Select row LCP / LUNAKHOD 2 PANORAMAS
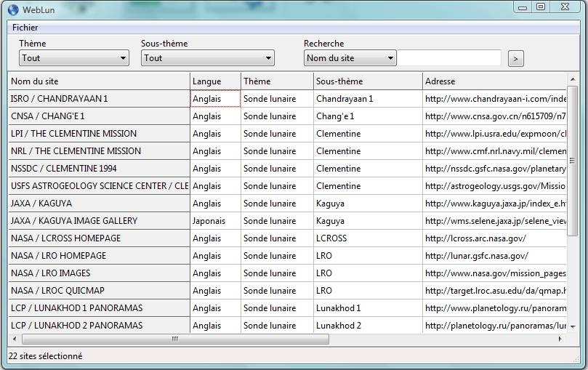The width and height of the screenshot is (588, 370). [99, 325]
